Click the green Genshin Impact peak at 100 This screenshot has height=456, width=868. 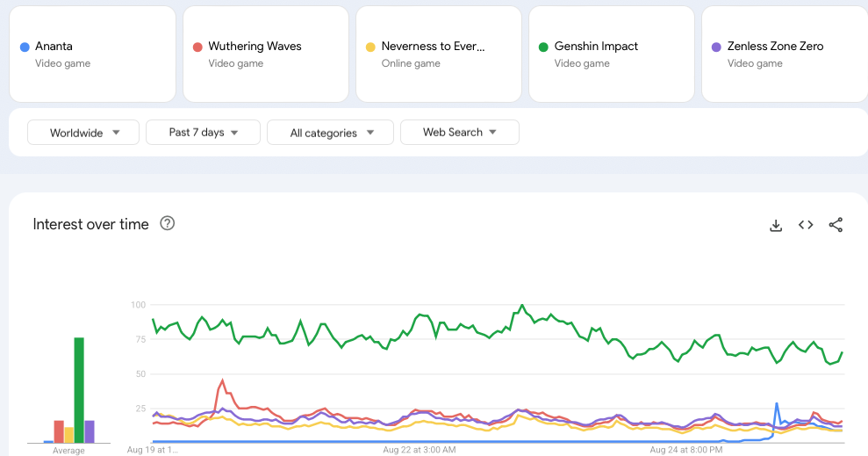(521, 305)
